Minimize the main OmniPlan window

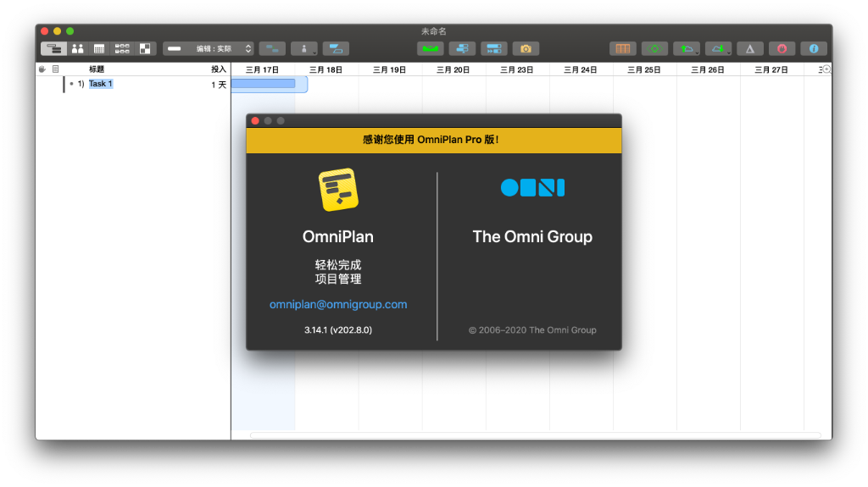pyautogui.click(x=57, y=31)
